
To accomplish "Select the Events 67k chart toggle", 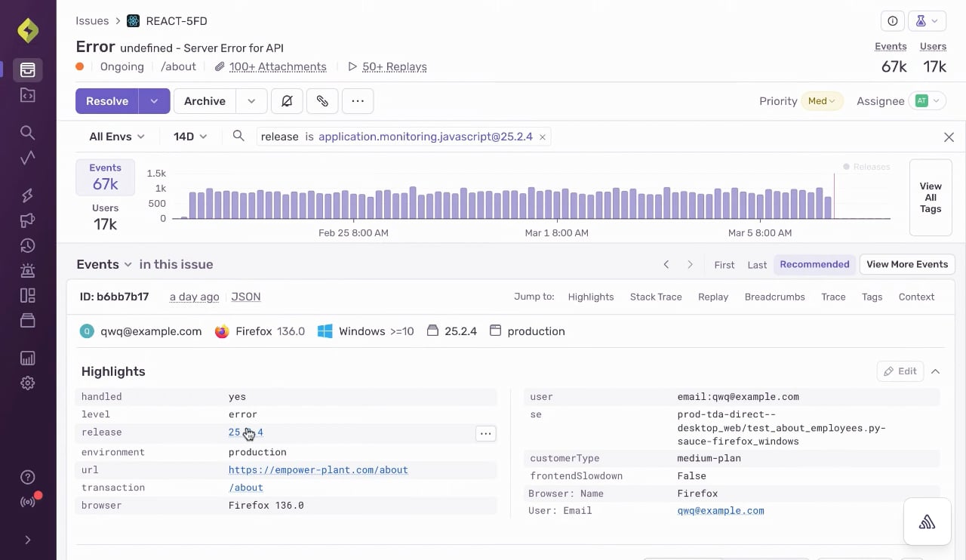I will tap(105, 177).
